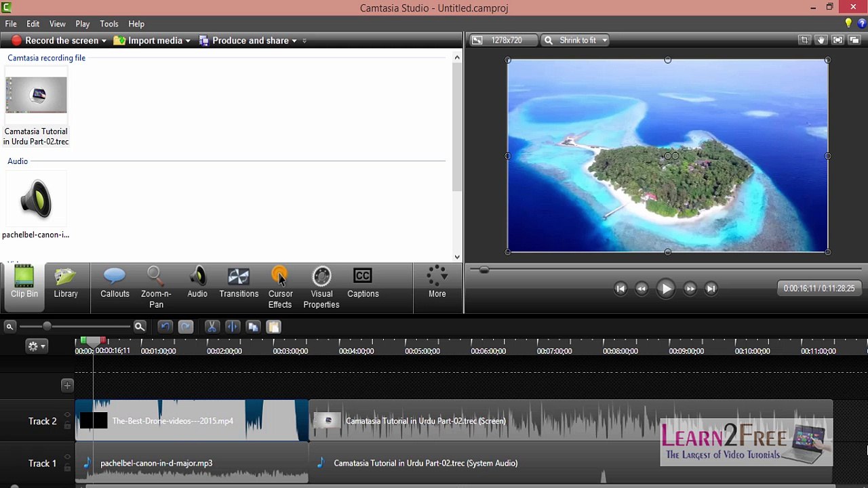Toggle Track 1 visibility eye

pos(67,457)
